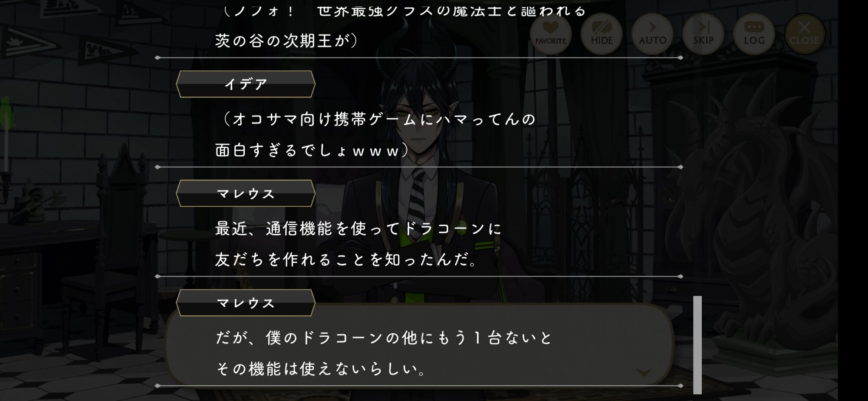
Task: Select the イデア speaker name tag
Action: pyautogui.click(x=246, y=84)
